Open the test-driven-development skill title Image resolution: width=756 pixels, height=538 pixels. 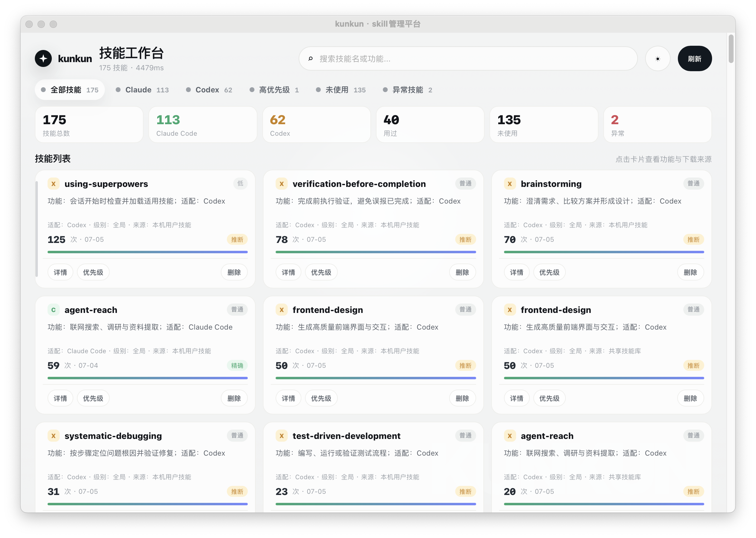pos(346,436)
